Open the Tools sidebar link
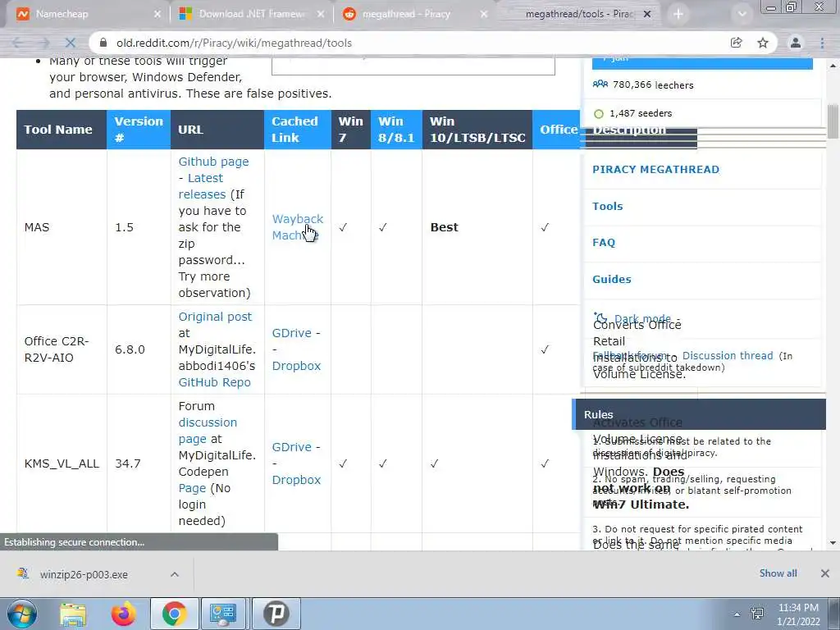The width and height of the screenshot is (840, 630). click(x=608, y=206)
